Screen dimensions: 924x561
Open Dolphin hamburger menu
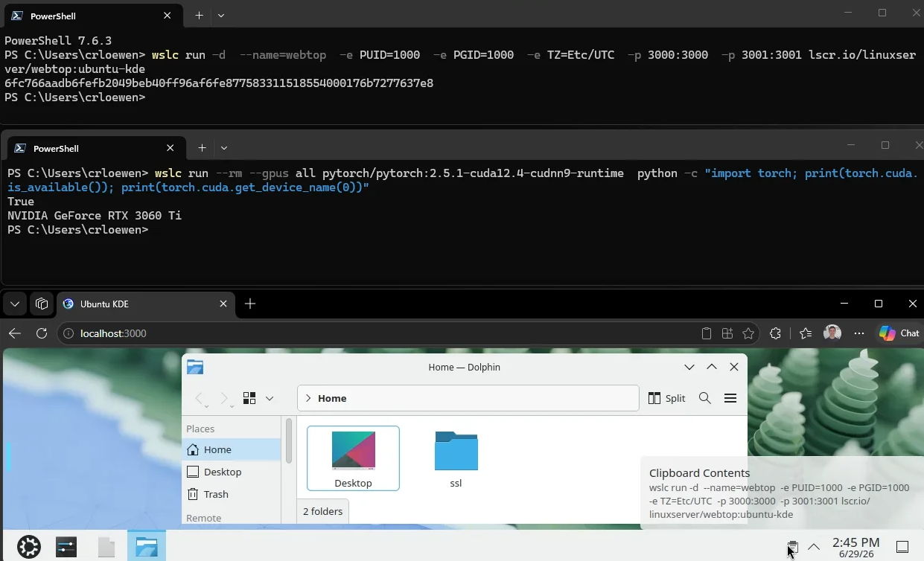point(730,398)
